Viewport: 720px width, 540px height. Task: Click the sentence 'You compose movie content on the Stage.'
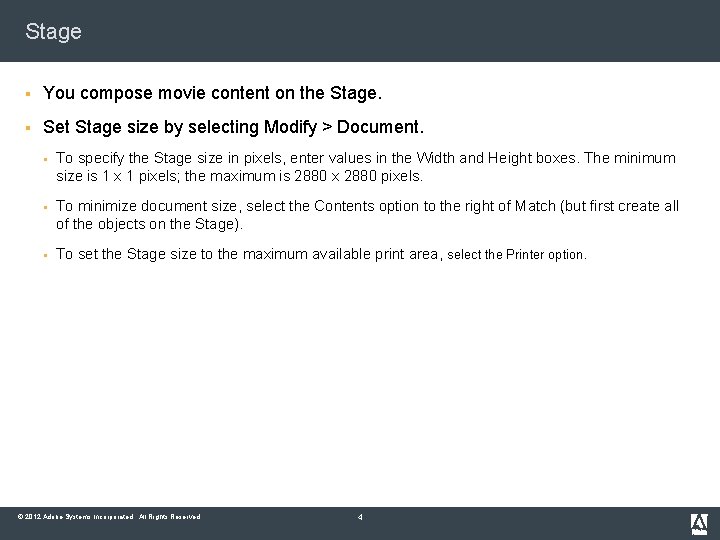(x=213, y=93)
